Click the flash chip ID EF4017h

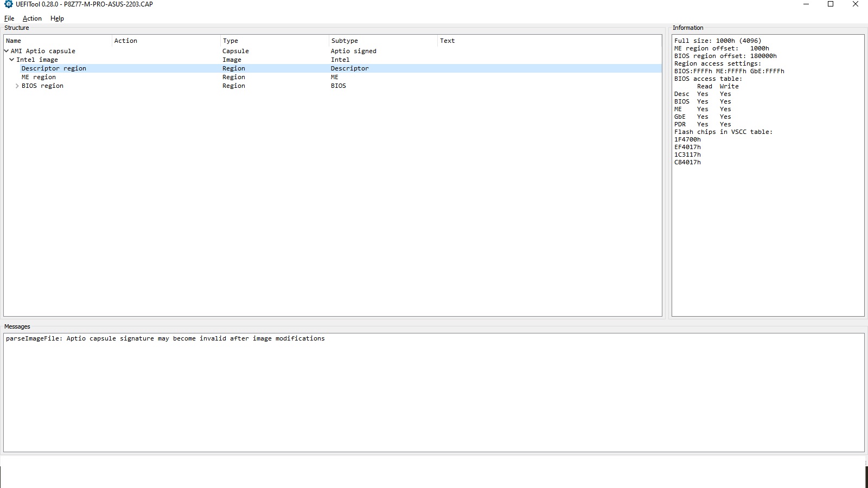[687, 147]
